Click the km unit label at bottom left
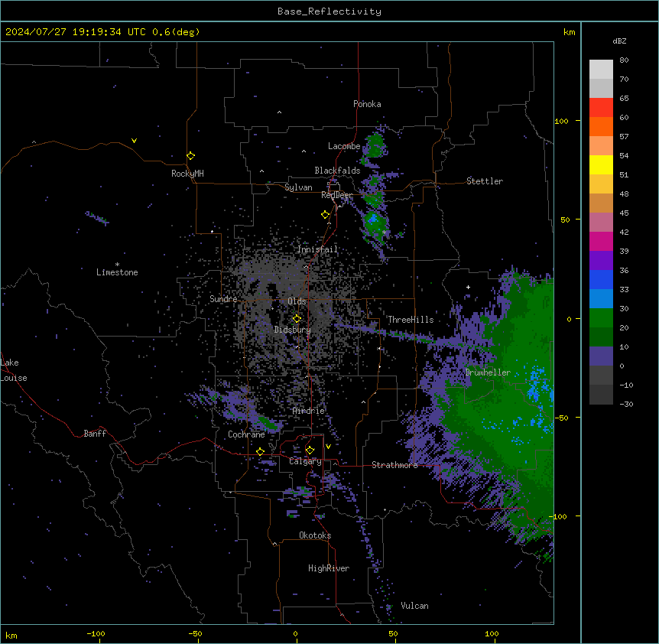This screenshot has height=644, width=659. (11, 635)
